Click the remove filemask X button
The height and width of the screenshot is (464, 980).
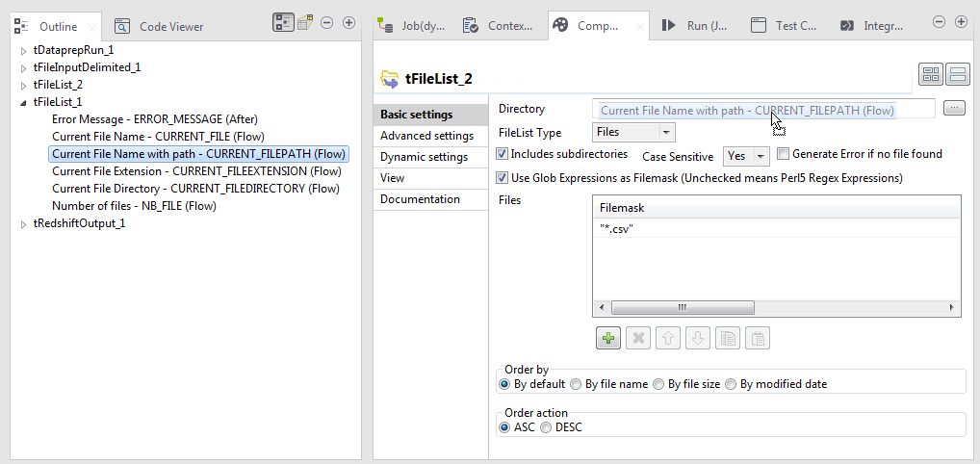click(637, 338)
